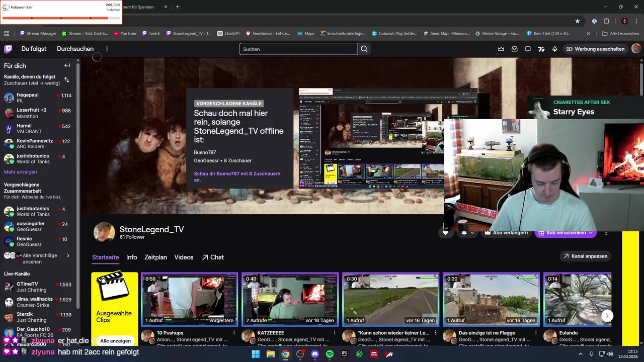
Task: Click the Suchen search field
Action: (298, 49)
